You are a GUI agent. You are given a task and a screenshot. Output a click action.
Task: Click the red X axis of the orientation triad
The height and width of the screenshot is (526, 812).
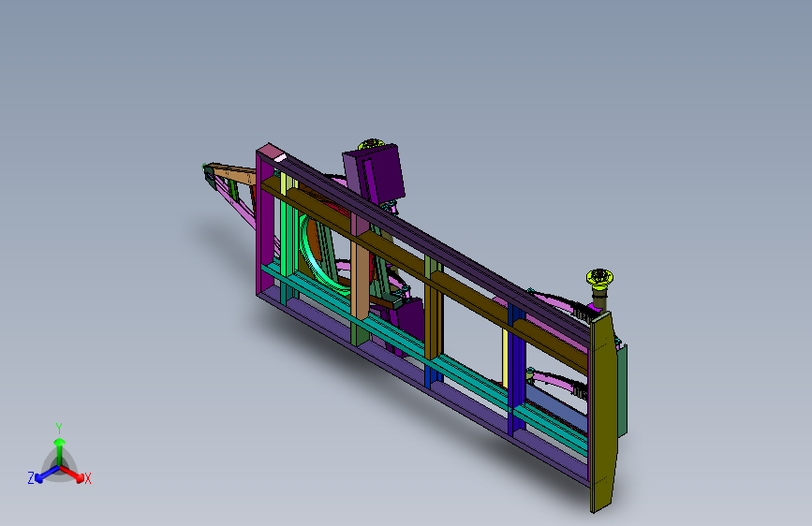click(72, 474)
